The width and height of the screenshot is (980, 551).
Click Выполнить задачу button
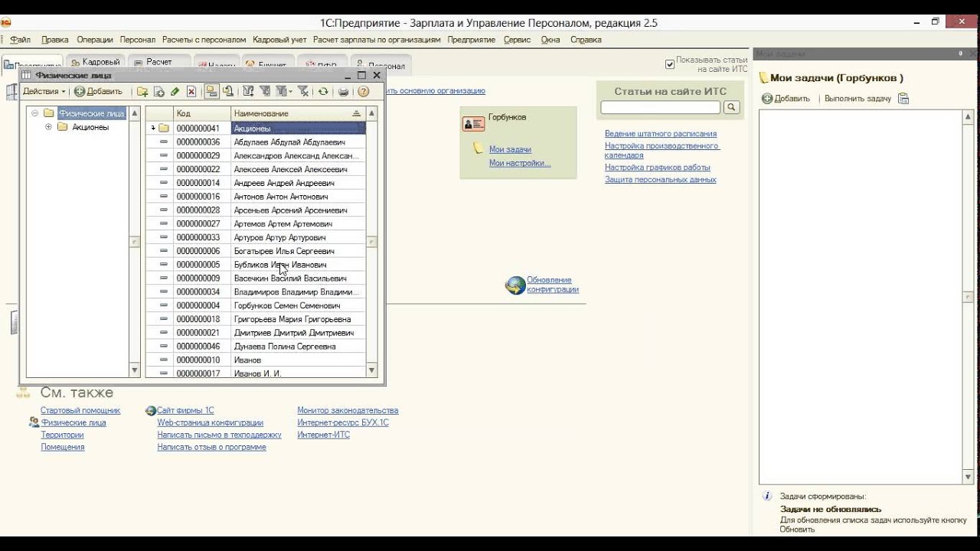pyautogui.click(x=857, y=99)
